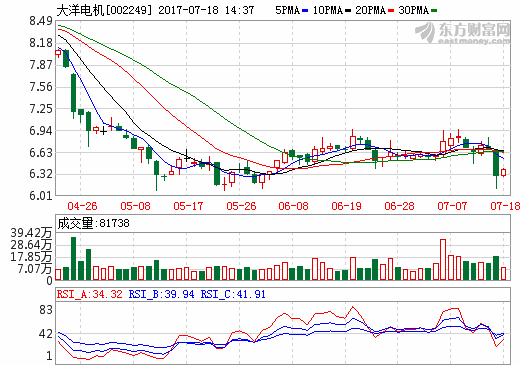520x365 pixels.
Task: Click the 6.63 price axis label
Action: pos(41,152)
